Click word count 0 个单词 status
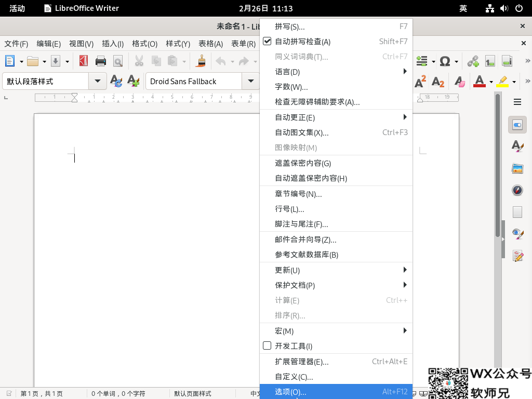Viewport: 532px width, 399px height. click(118, 394)
